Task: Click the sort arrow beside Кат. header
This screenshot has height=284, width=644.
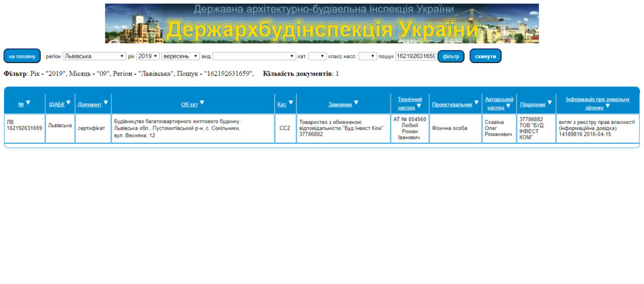Action: (x=291, y=102)
